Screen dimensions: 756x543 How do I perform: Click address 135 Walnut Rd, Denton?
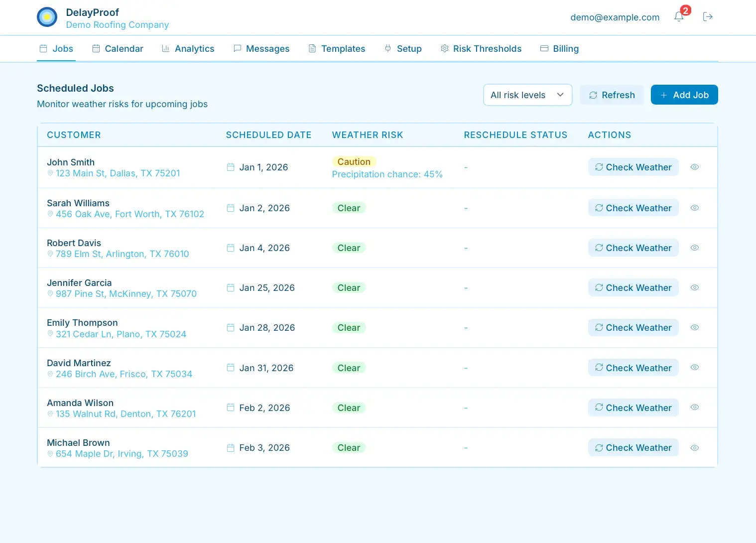point(126,414)
